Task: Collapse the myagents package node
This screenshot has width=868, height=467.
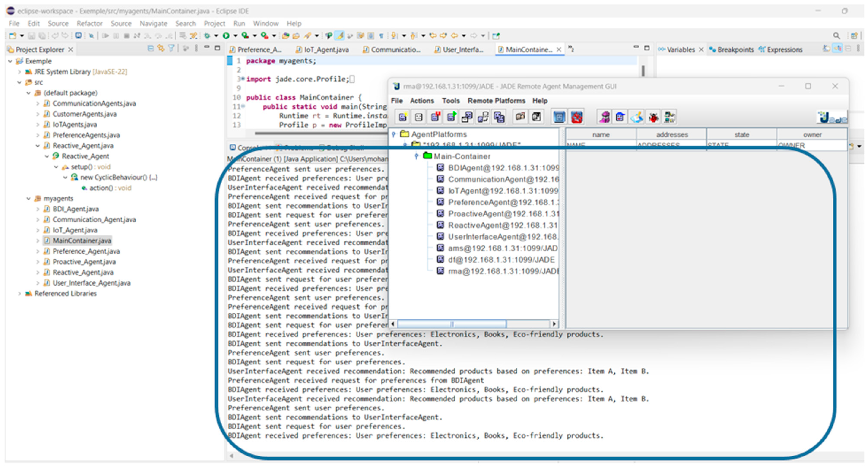Action: point(29,199)
